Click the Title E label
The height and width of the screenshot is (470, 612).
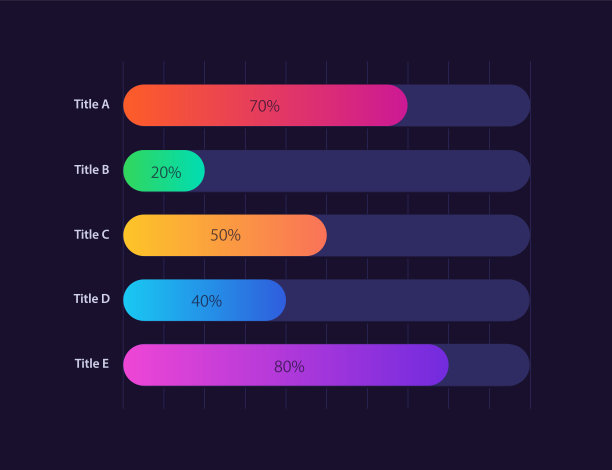(x=92, y=364)
